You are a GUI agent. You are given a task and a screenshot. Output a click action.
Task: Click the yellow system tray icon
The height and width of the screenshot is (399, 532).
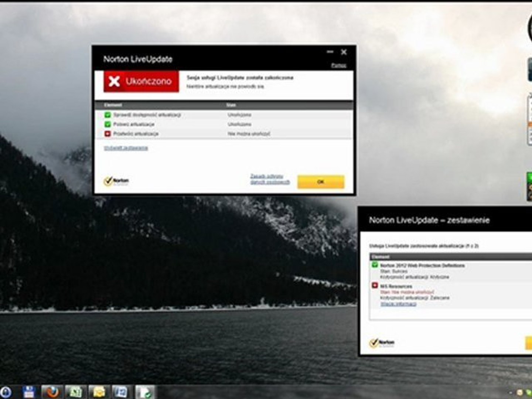pyautogui.click(x=520, y=392)
